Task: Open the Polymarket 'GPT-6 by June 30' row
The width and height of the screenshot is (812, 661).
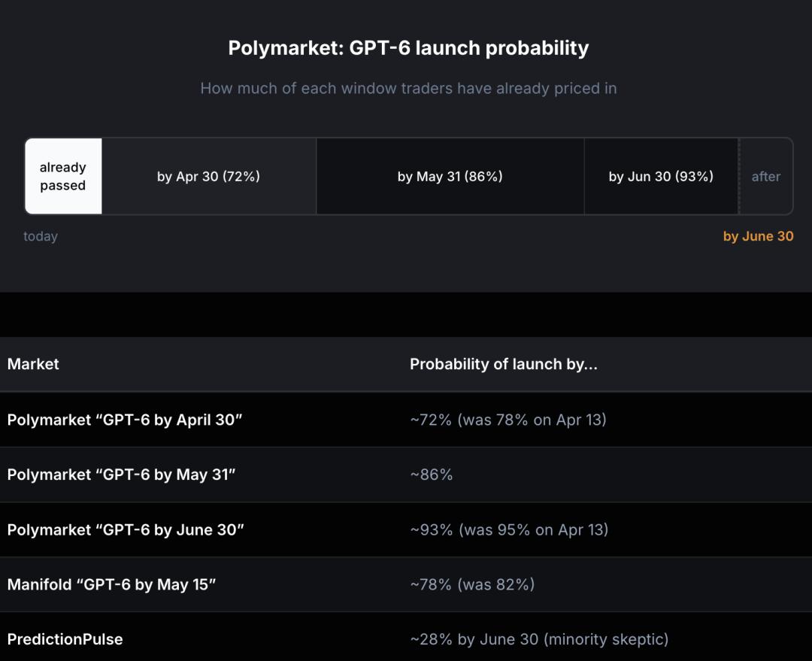Action: click(x=126, y=529)
